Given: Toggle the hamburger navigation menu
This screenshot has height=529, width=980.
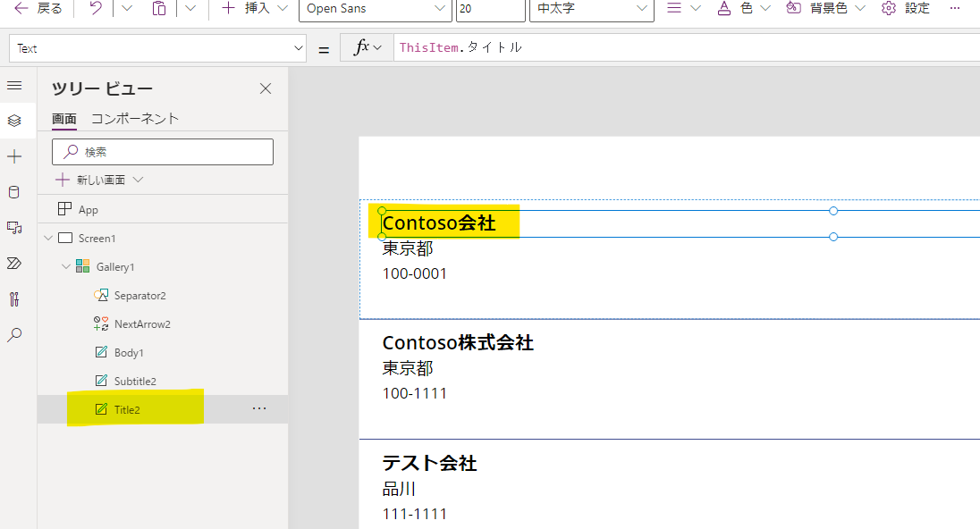Looking at the screenshot, I should pyautogui.click(x=14, y=86).
